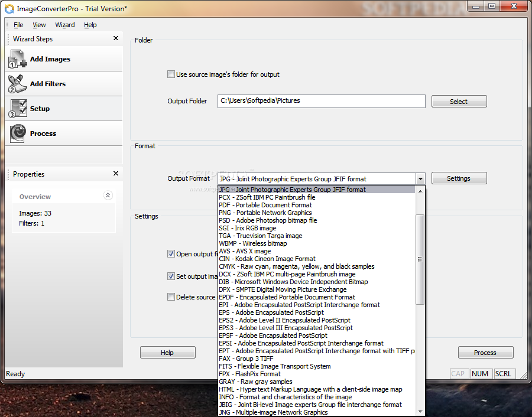532x417 pixels.
Task: Click the Help button at the bottom
Action: point(168,352)
